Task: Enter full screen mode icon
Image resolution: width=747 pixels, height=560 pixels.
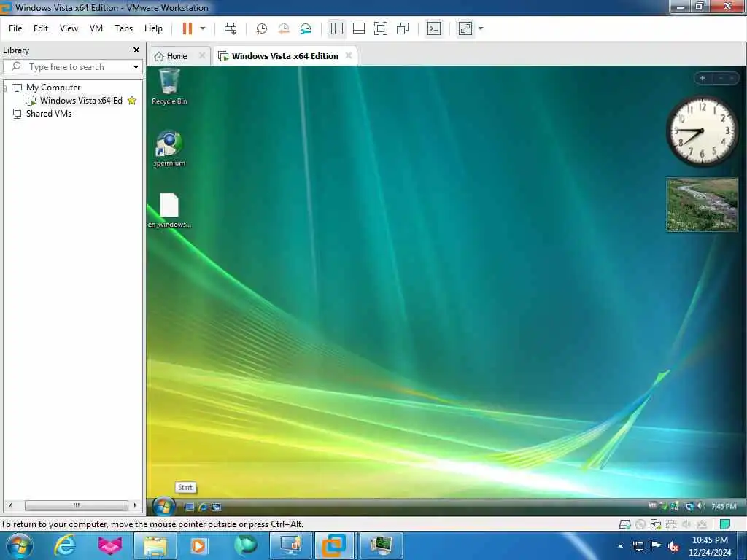Action: pyautogui.click(x=381, y=28)
